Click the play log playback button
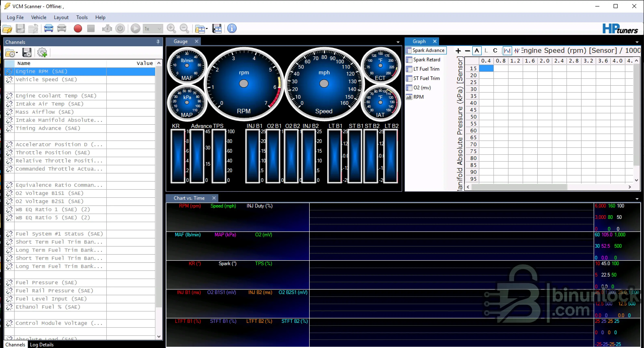The height and width of the screenshot is (348, 644). pyautogui.click(x=136, y=28)
